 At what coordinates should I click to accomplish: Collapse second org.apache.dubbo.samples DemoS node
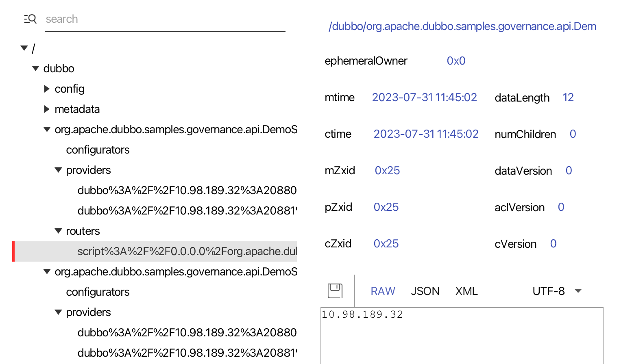pos(47,271)
